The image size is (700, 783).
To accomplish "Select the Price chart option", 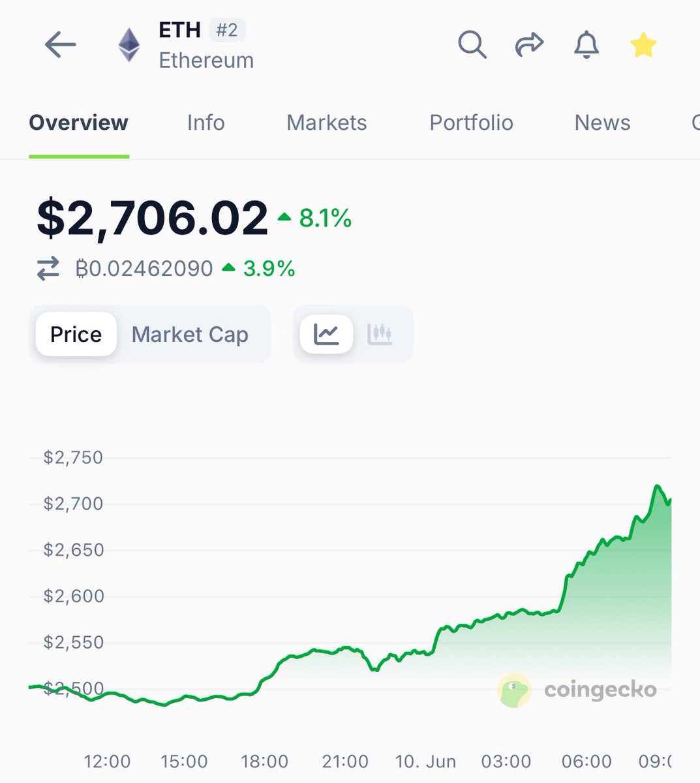I will (76, 334).
